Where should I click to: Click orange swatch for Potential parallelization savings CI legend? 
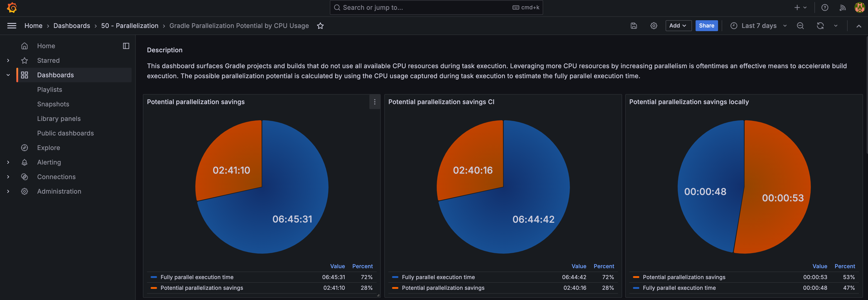[x=395, y=288]
